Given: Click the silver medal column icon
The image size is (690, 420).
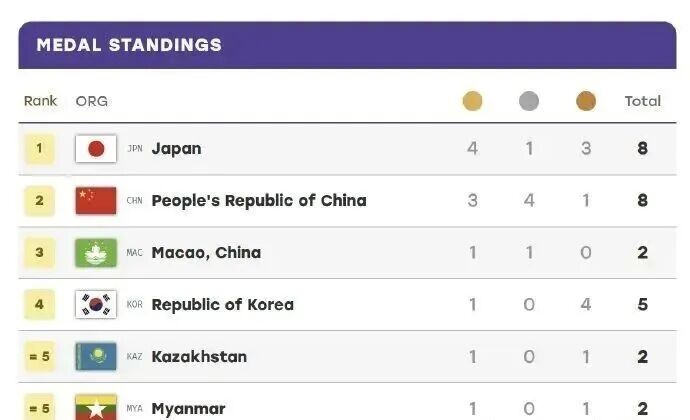Looking at the screenshot, I should (529, 101).
